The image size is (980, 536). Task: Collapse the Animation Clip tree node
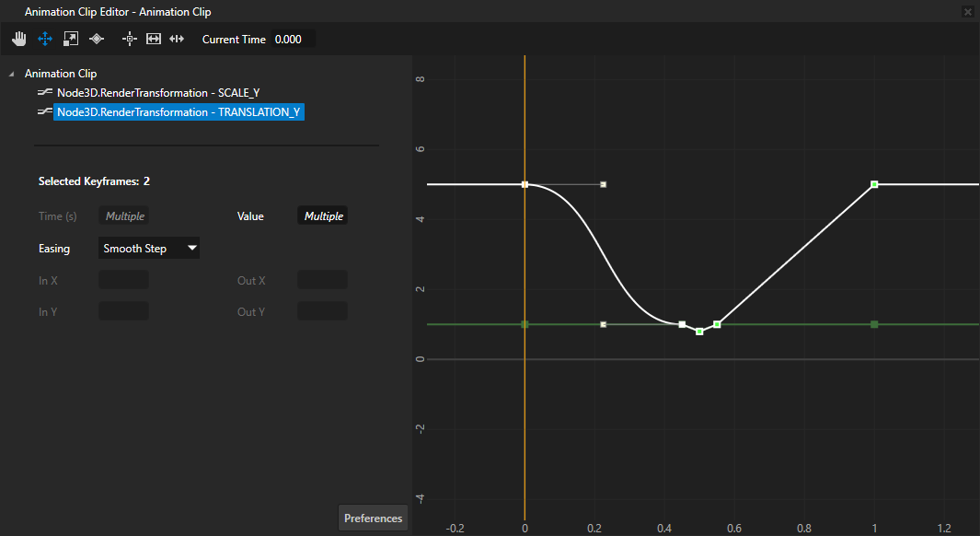tap(9, 73)
